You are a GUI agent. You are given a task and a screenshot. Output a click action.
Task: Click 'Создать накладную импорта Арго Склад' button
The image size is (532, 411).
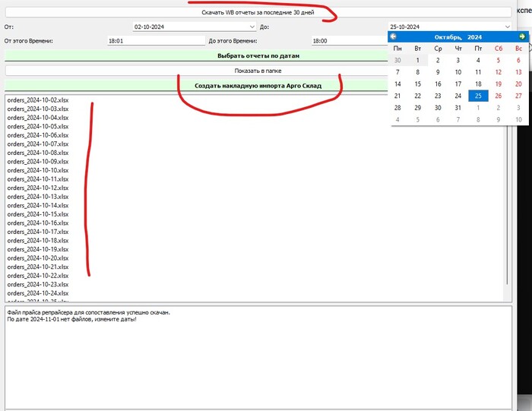[258, 86]
